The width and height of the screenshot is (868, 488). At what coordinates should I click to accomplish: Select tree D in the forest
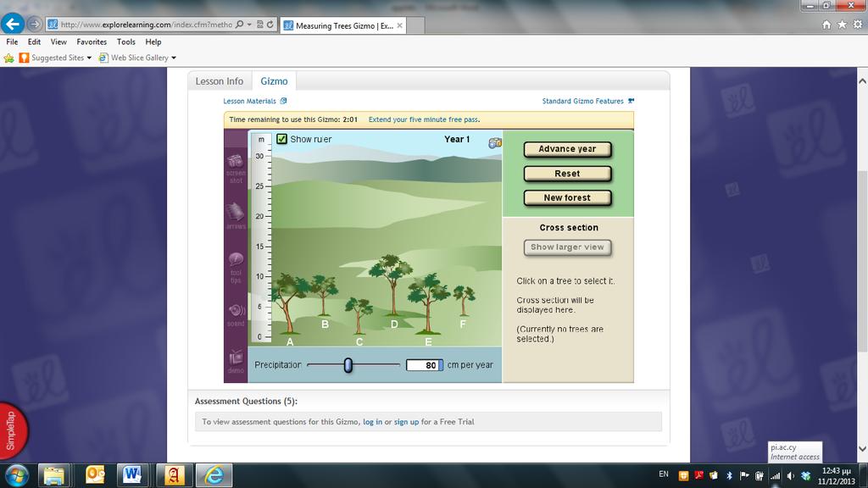392,286
